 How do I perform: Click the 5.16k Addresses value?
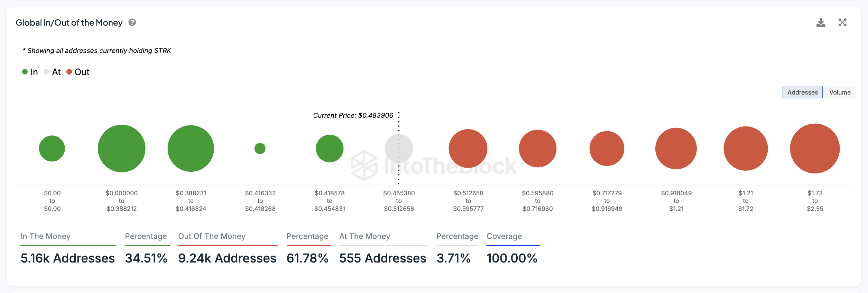pos(68,258)
